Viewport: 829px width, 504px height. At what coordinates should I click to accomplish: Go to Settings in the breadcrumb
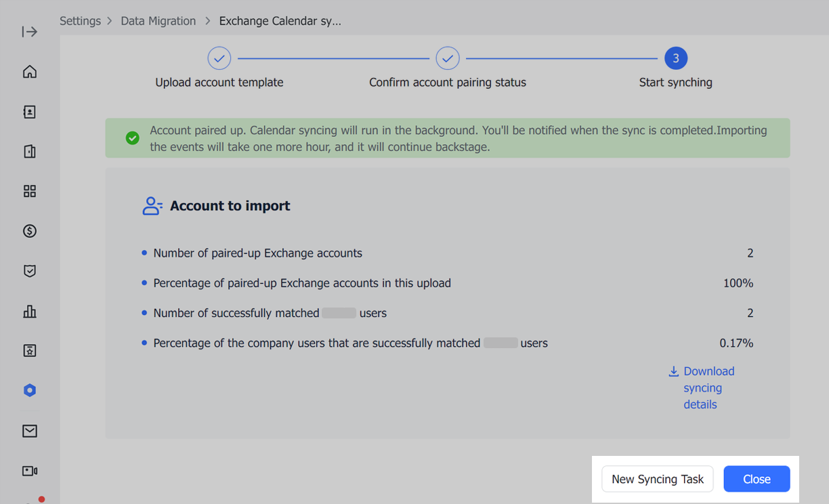80,21
